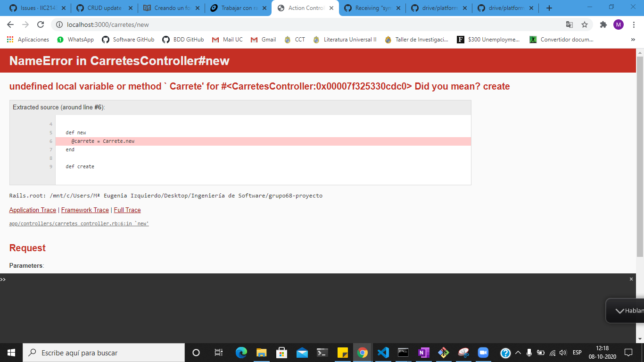Image resolution: width=644 pixels, height=362 pixels.
Task: Switch to the Receiving "syn" GitHub tab
Action: tap(372, 8)
